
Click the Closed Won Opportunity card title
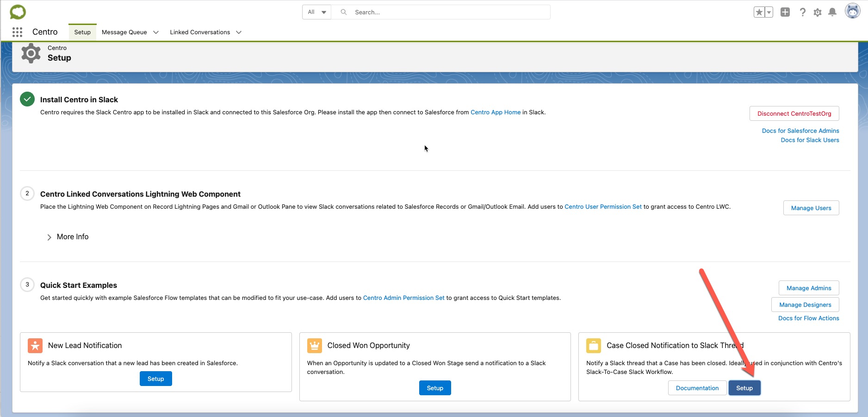tap(369, 346)
